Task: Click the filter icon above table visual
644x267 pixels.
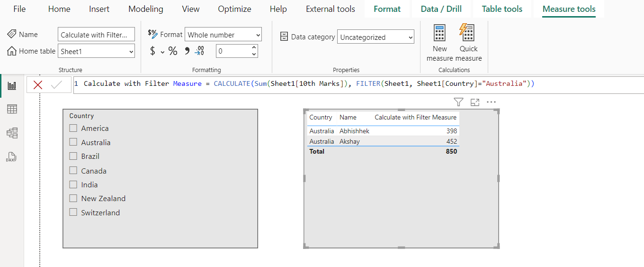Action: click(x=458, y=102)
